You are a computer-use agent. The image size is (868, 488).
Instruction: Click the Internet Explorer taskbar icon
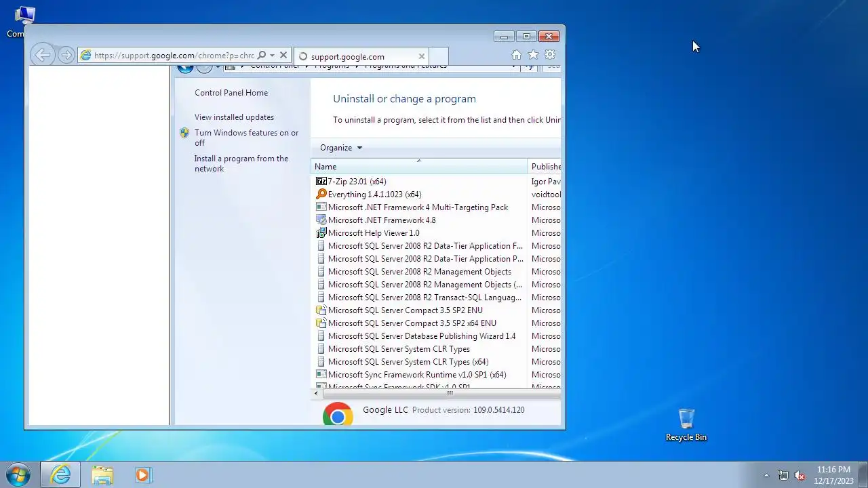pyautogui.click(x=60, y=475)
